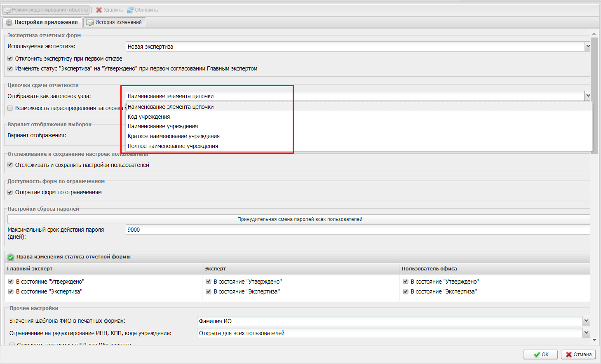The image size is (601, 364).
Task: Click the vertical scrollbar down arrow
Action: tap(594, 340)
